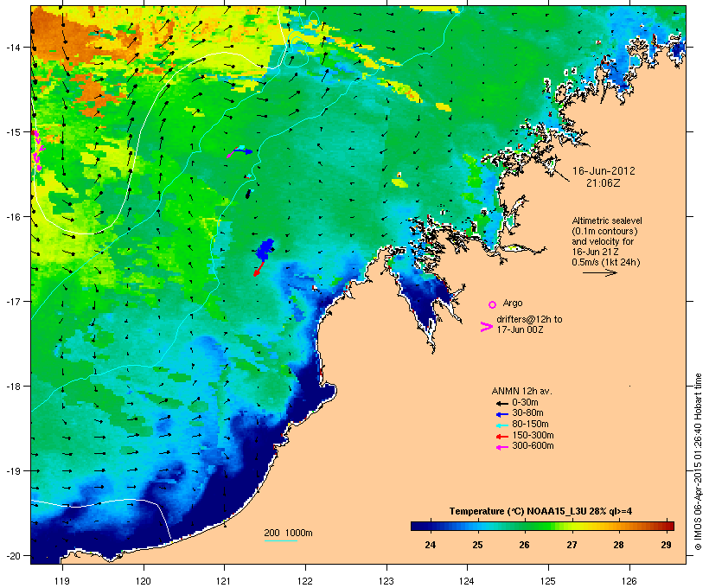Viewport: 709px width, 588px height.
Task: Click the dark blue cold end of temperature color bar
Action: coord(420,526)
